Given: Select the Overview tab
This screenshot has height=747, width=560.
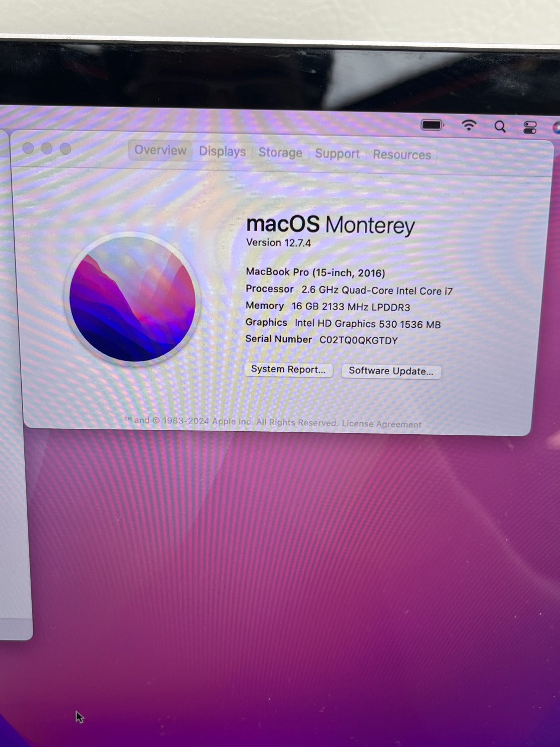Looking at the screenshot, I should click(x=160, y=150).
